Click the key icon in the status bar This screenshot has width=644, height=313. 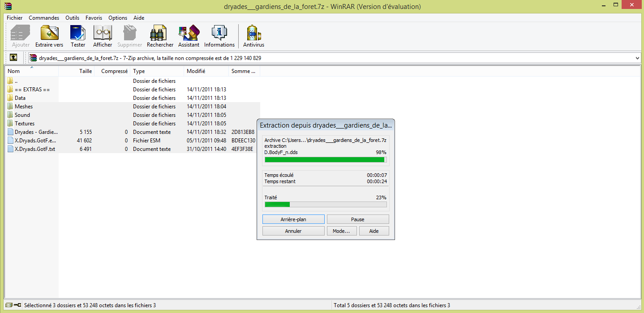point(17,305)
